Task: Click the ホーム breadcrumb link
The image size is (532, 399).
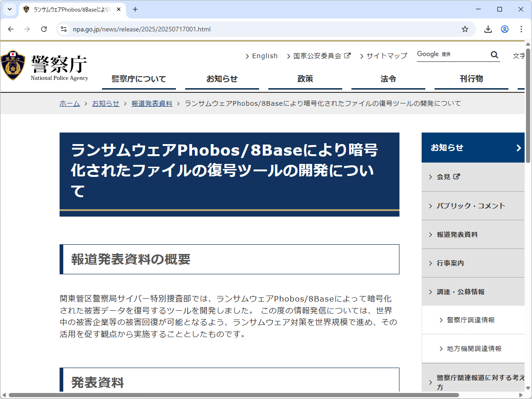Action: click(x=69, y=103)
